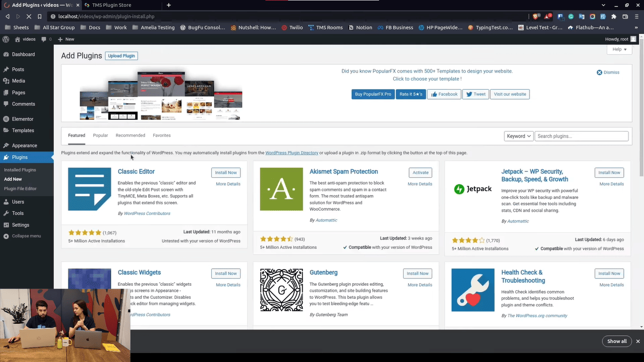Image resolution: width=644 pixels, height=362 pixels.
Task: Install the Classic Widgets plugin
Action: [226, 273]
